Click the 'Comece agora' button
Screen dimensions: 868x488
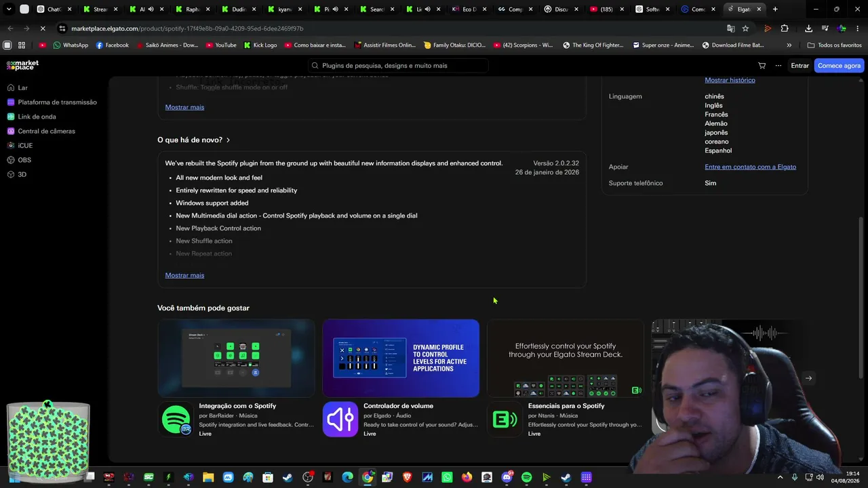pos(839,66)
